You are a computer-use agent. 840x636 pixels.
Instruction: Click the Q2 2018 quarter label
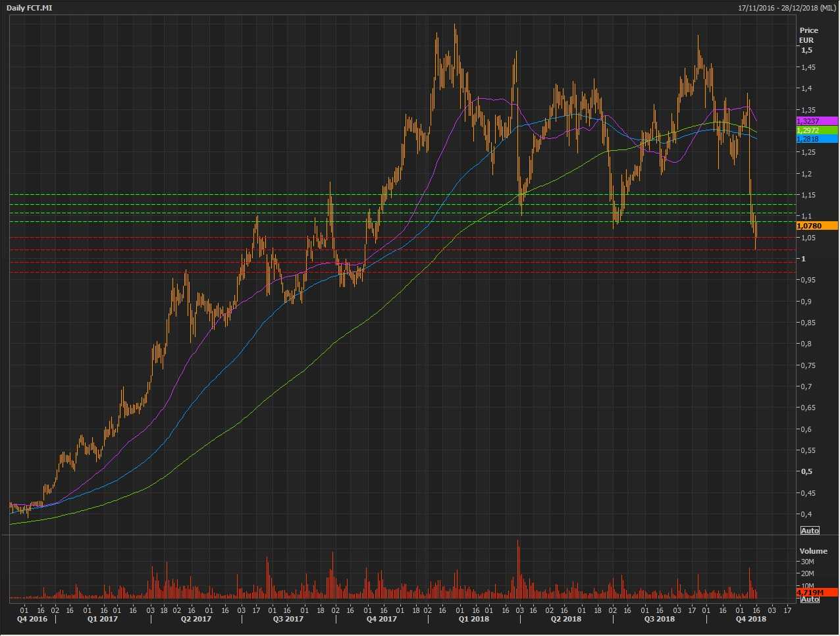click(x=566, y=619)
